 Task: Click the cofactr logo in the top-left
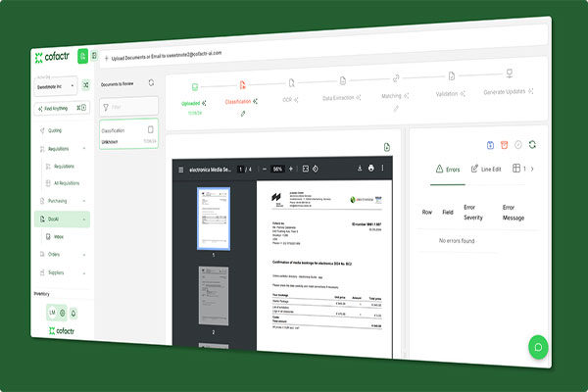click(52, 57)
